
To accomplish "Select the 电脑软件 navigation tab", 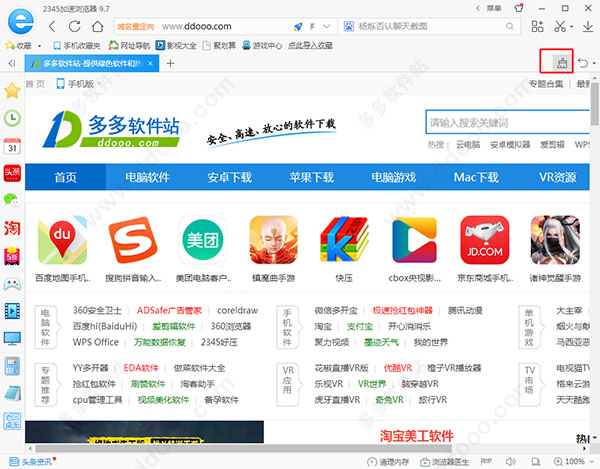I will (x=147, y=177).
